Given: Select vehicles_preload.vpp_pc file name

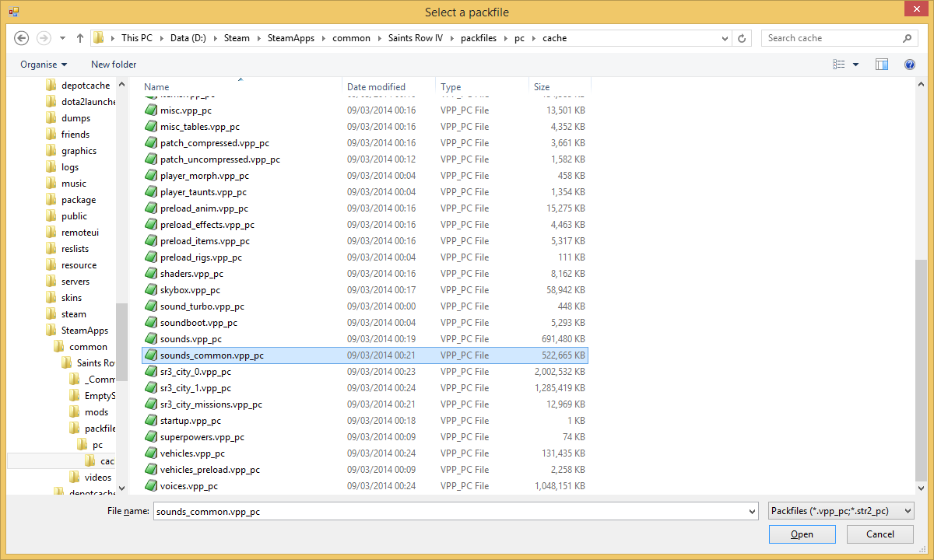Looking at the screenshot, I should point(210,470).
